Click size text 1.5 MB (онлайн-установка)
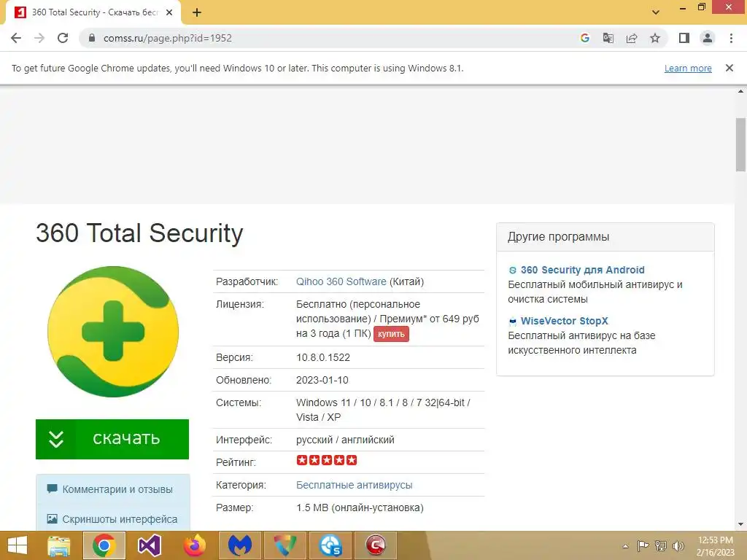The height and width of the screenshot is (560, 747). point(360,507)
